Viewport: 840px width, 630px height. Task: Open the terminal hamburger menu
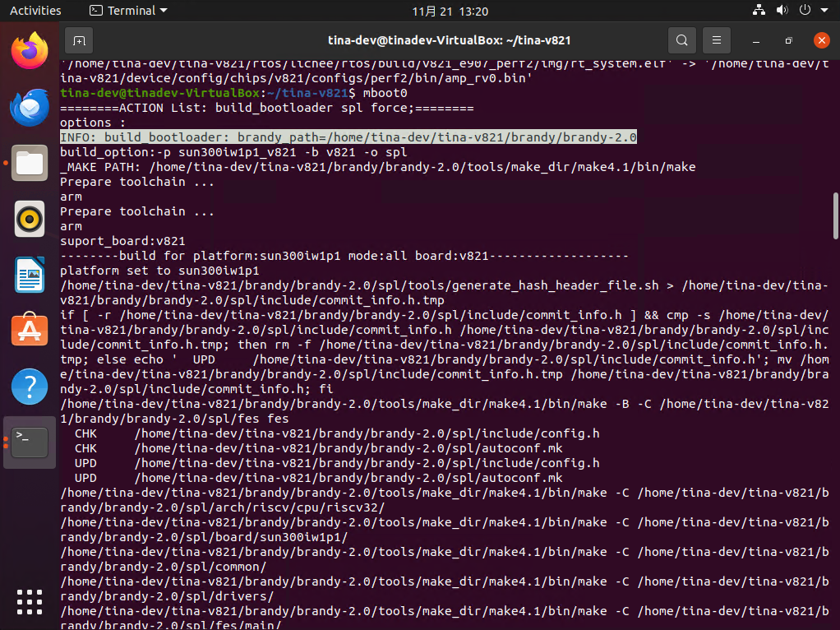click(717, 40)
